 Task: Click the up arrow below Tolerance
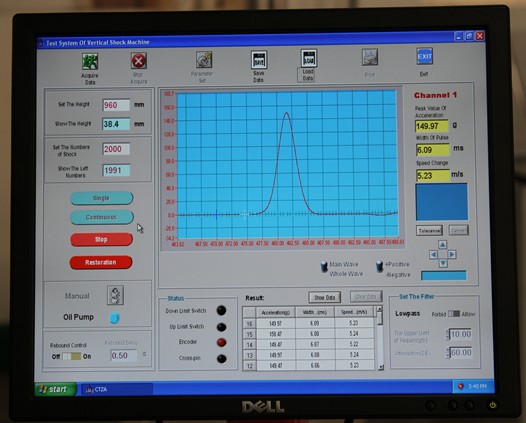tap(442, 244)
